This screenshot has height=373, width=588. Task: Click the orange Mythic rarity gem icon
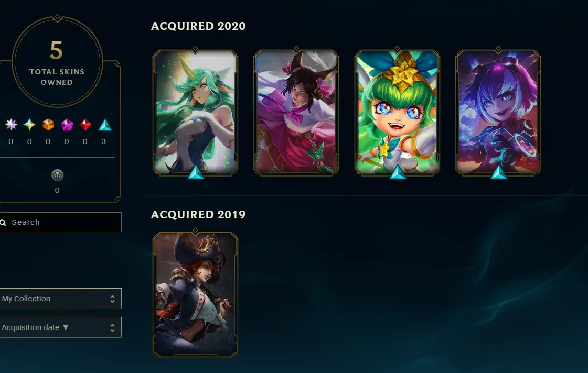click(48, 124)
